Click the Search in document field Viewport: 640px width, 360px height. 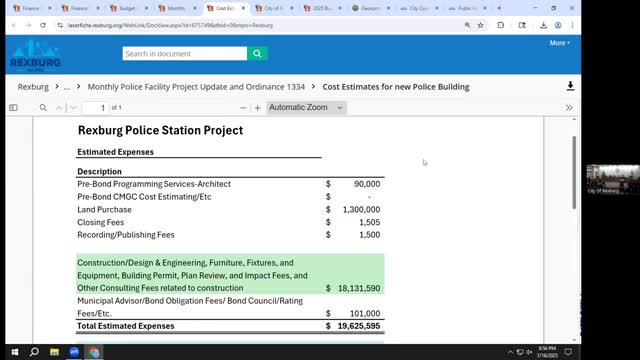coord(184,53)
